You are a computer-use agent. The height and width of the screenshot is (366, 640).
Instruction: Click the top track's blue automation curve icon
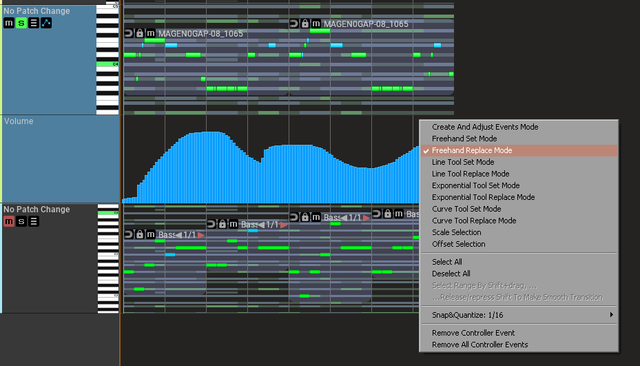point(46,23)
